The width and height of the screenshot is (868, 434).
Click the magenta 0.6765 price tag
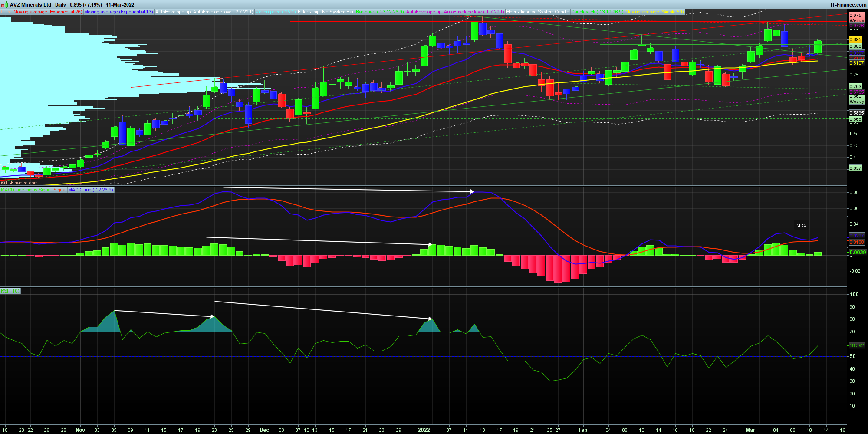[x=856, y=92]
